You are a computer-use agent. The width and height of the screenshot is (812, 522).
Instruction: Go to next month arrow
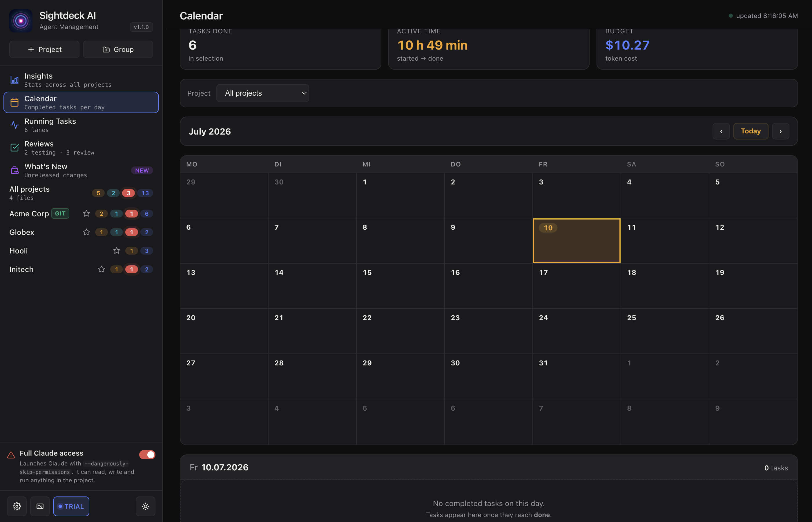[780, 131]
